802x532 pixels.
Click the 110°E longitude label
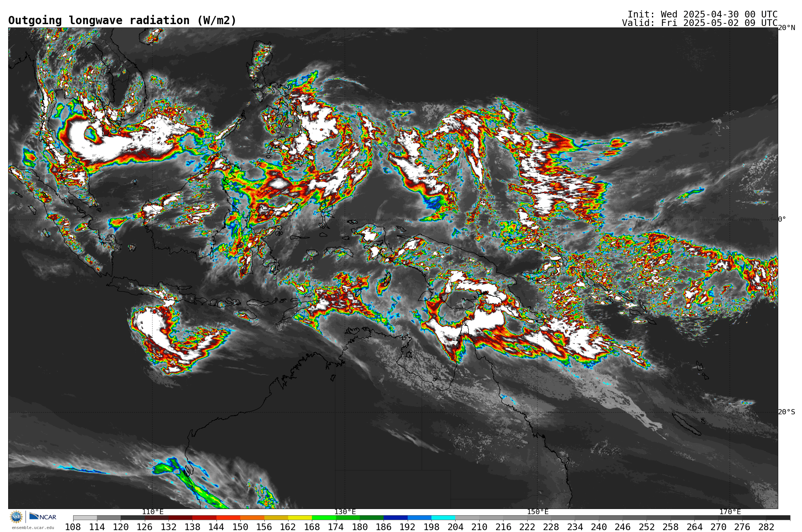[153, 512]
